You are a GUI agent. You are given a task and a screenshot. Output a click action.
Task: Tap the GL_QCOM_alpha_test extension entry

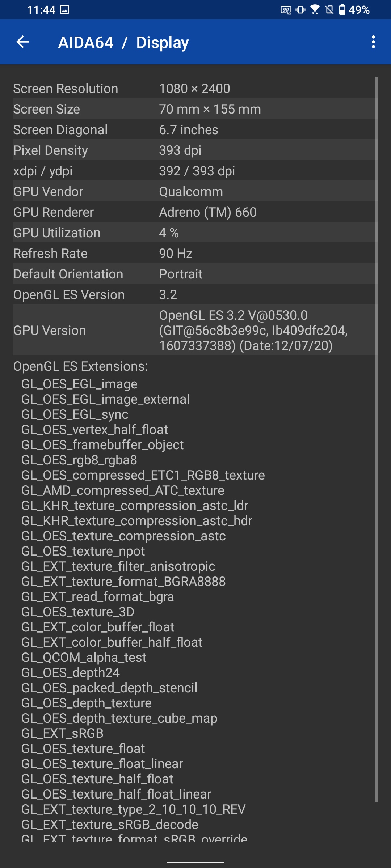point(84,658)
